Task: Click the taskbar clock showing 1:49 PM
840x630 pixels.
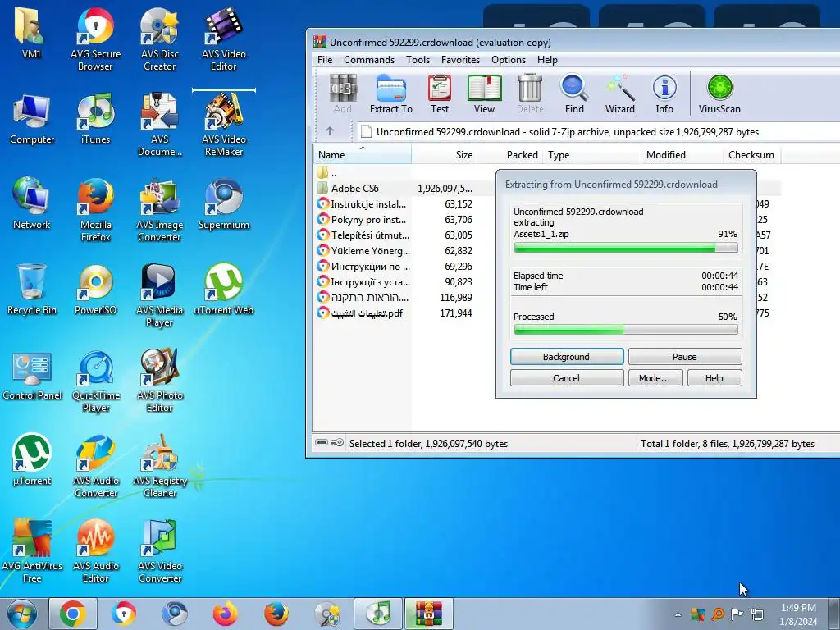Action: pos(798,614)
